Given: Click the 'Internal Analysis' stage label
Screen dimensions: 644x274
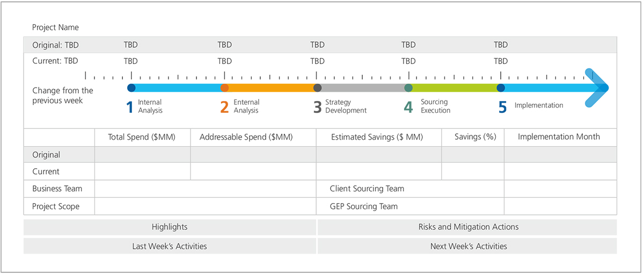Looking at the screenshot, I should [x=150, y=106].
